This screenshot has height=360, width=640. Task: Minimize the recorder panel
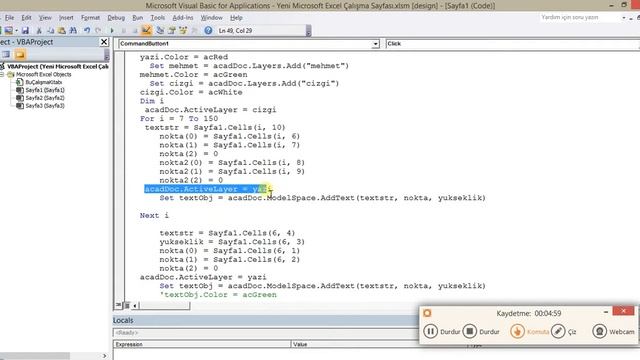606,312
